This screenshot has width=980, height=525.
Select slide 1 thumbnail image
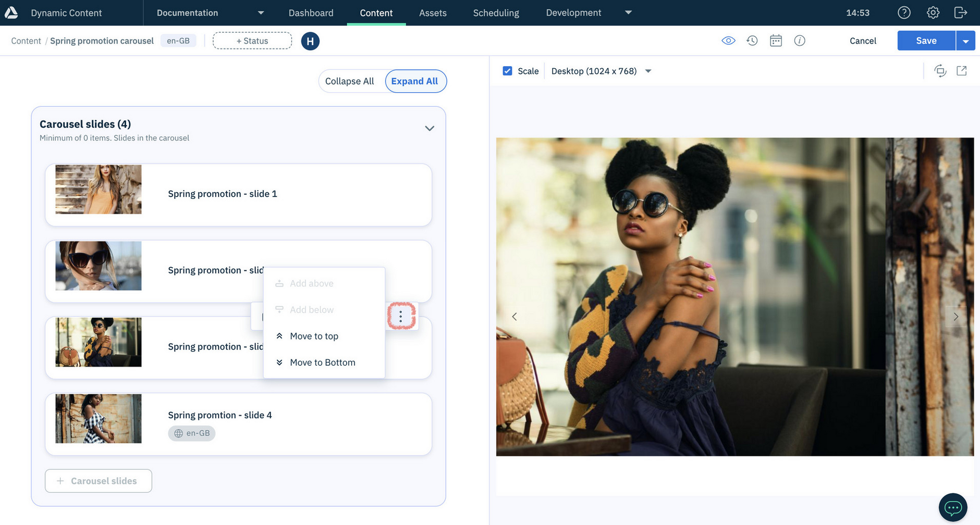pos(99,190)
